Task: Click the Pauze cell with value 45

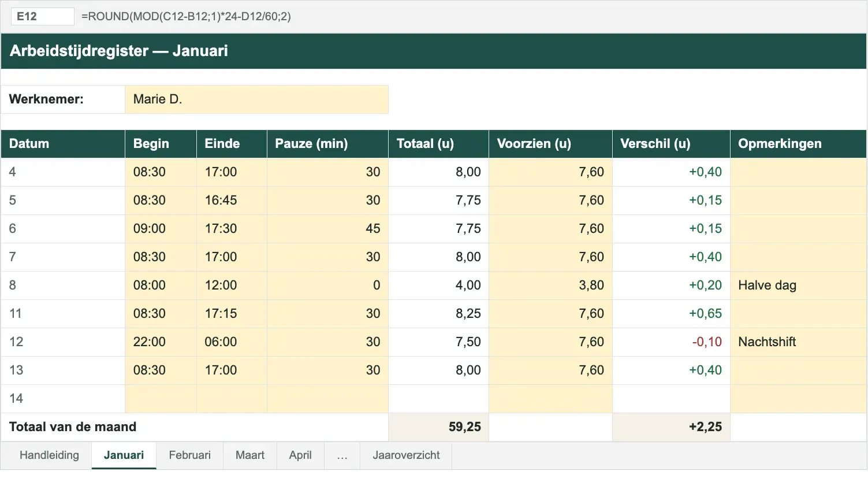Action: tap(327, 229)
